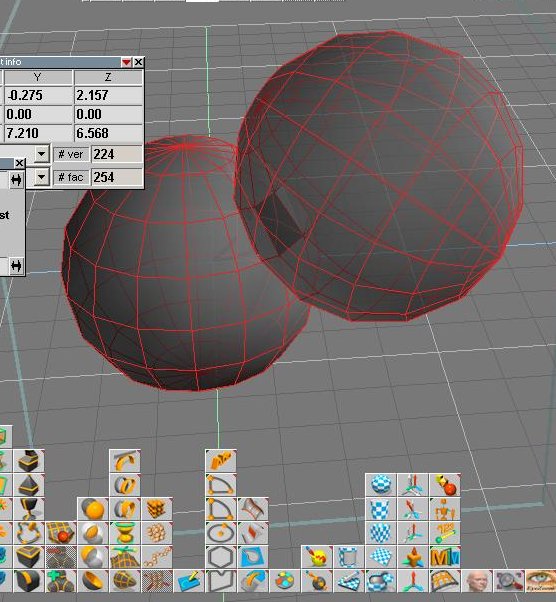
Task: Click the # fac label
Action: click(x=71, y=177)
